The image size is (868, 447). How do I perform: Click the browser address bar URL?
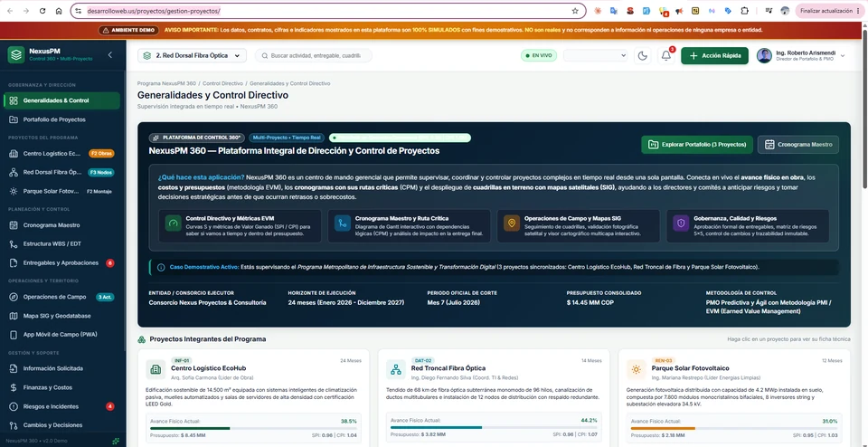pos(154,11)
